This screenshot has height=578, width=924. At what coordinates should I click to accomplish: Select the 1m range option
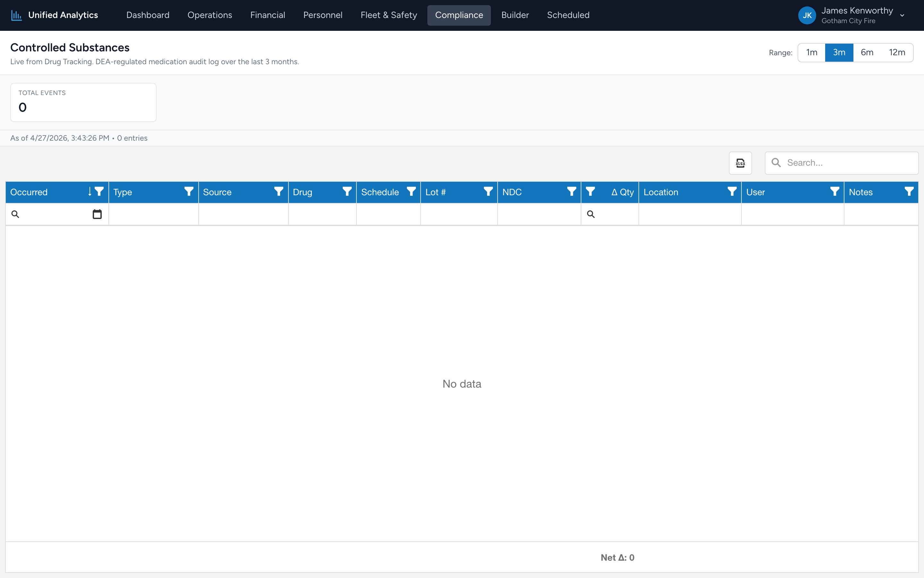click(812, 52)
